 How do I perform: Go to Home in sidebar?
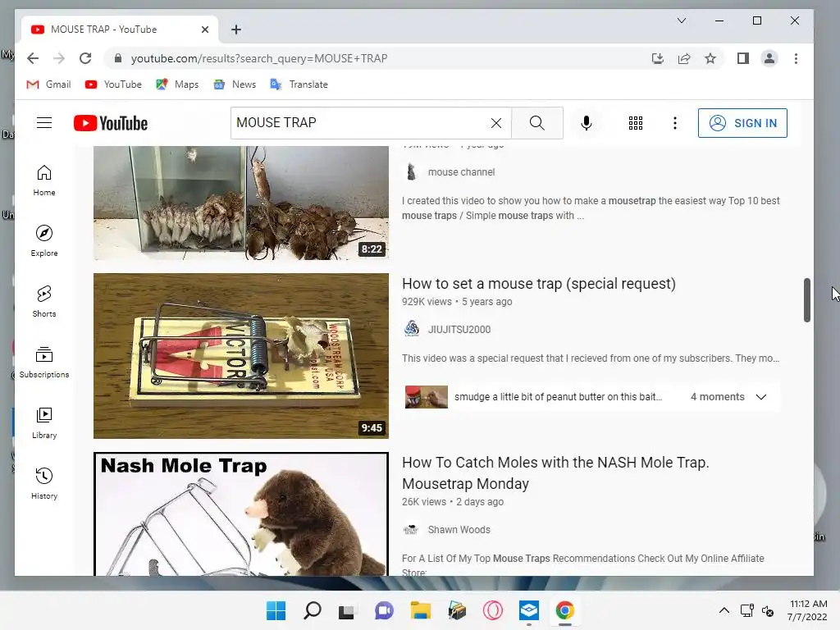(44, 180)
